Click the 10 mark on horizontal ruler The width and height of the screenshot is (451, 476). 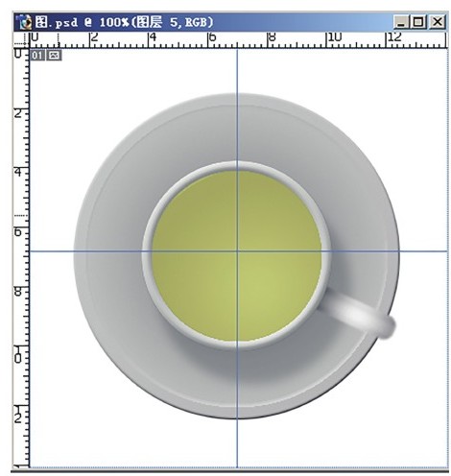coord(334,37)
